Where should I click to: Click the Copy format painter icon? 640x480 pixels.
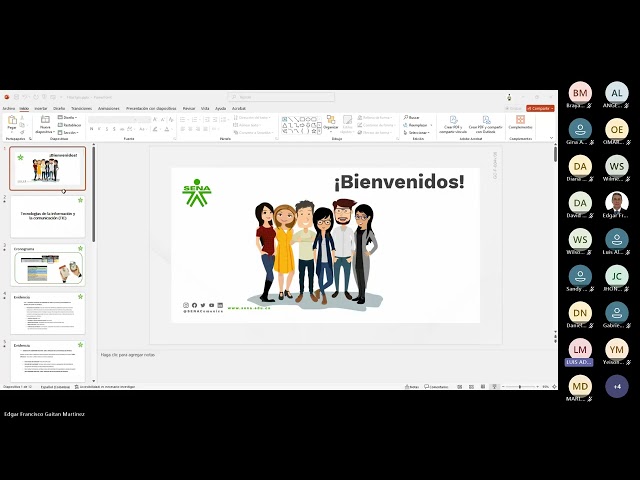pyautogui.click(x=22, y=132)
